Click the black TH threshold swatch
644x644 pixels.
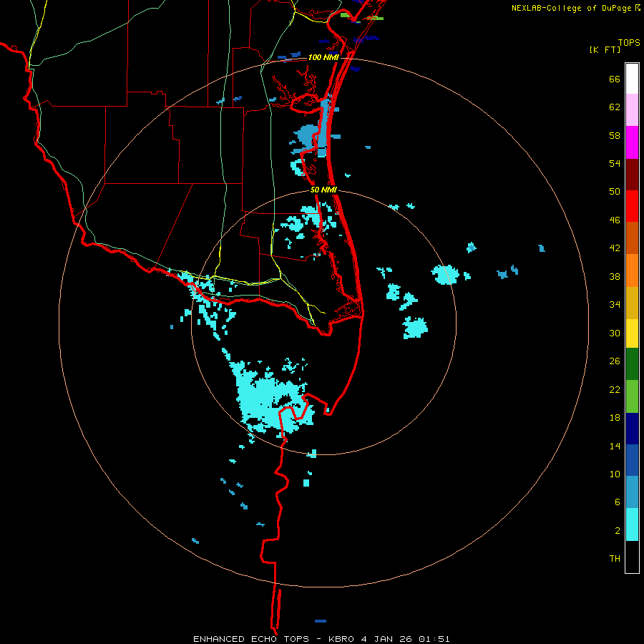tap(632, 557)
